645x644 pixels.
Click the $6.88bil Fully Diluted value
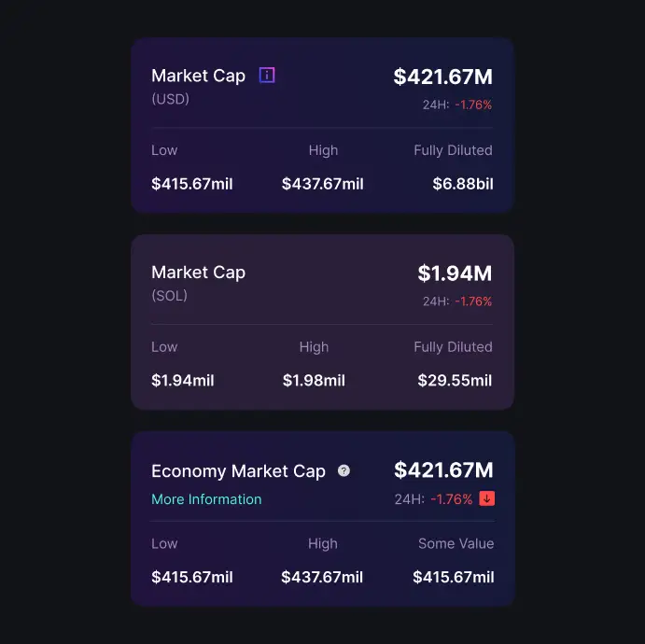[462, 184]
